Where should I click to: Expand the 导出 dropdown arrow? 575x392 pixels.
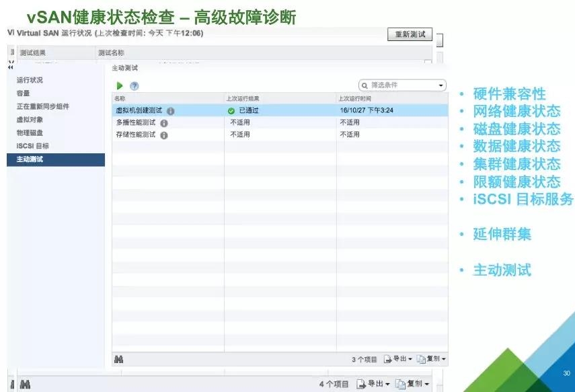pyautogui.click(x=410, y=360)
